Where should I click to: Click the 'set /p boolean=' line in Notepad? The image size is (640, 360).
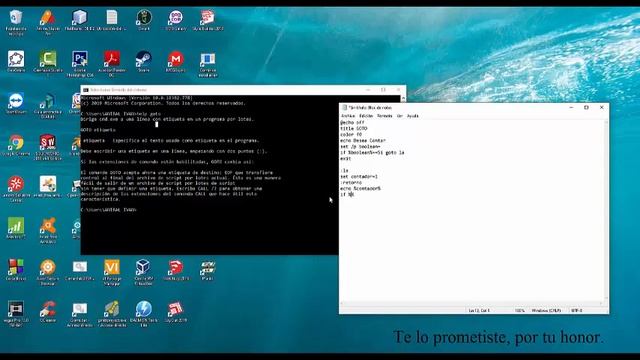click(x=360, y=147)
